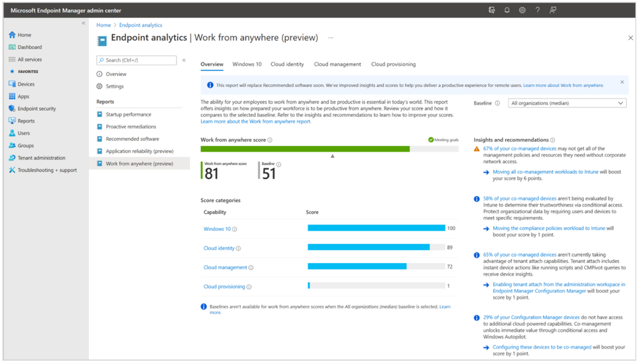Viewport: 639px width, 364px height.
Task: Click the Windows 10 capability link
Action: 217,229
